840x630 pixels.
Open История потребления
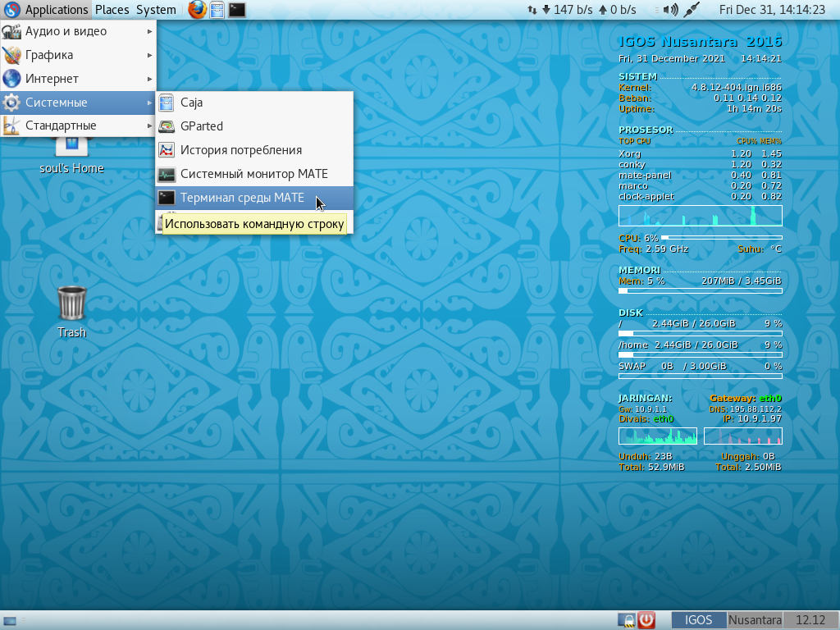click(x=254, y=150)
